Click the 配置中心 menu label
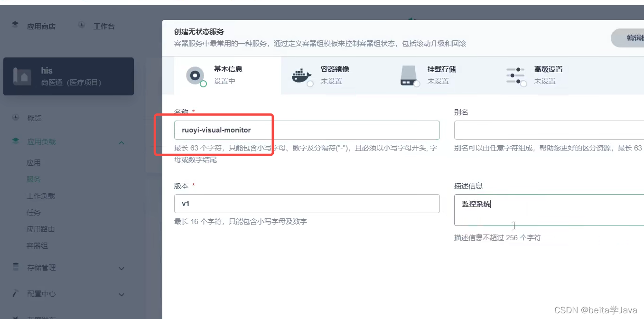This screenshot has width=644, height=319. 41,294
